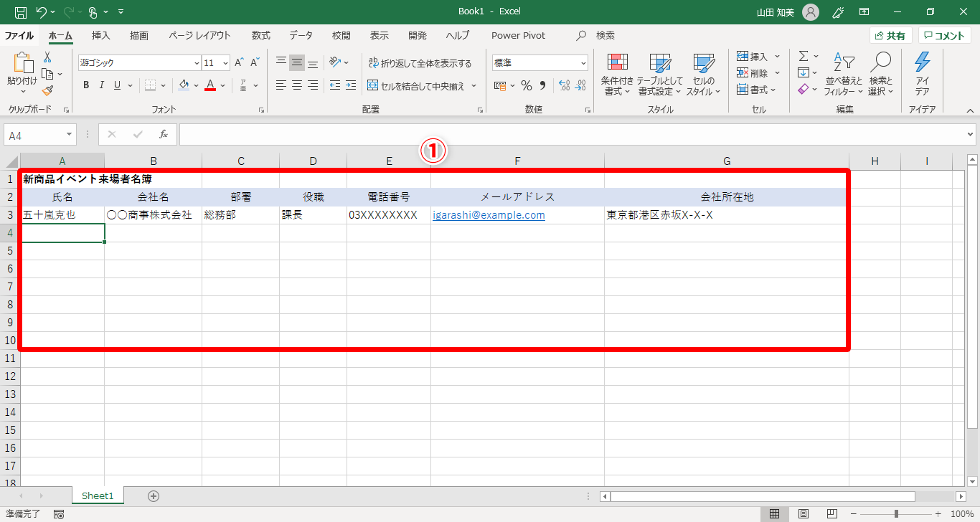The width and height of the screenshot is (980, 522).
Task: Align cell text to the right
Action: coord(313,85)
